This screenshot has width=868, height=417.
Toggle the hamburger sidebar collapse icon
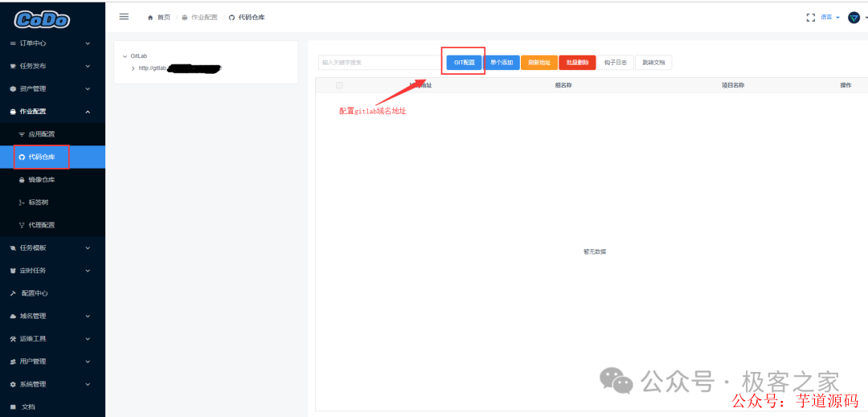coord(124,17)
